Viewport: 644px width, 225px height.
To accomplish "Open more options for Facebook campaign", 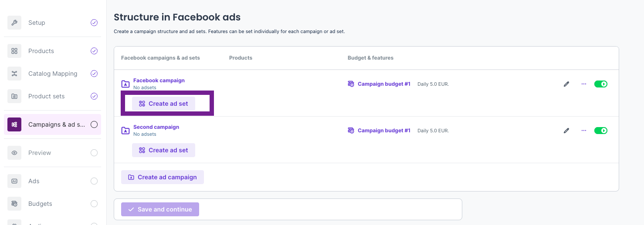I will [x=584, y=84].
